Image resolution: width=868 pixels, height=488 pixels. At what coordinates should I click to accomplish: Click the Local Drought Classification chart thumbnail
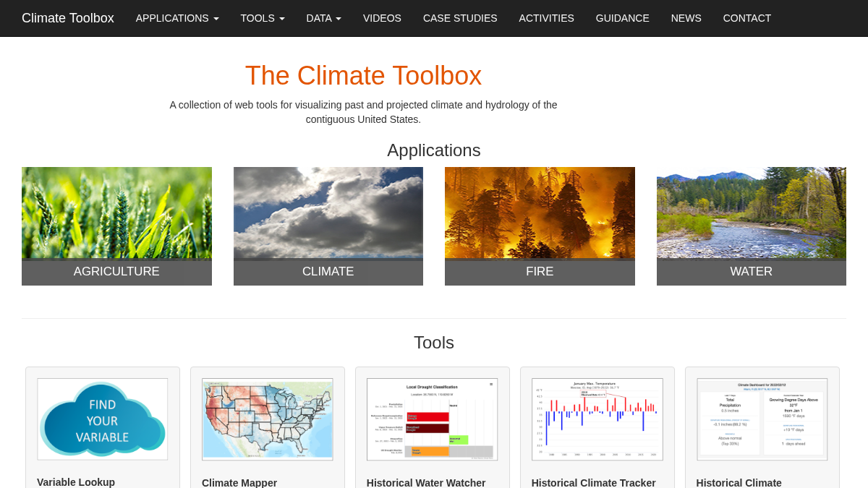[x=433, y=419]
